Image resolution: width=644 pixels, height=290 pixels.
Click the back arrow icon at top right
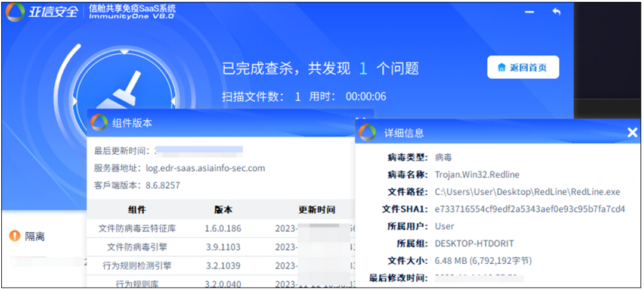coord(556,12)
